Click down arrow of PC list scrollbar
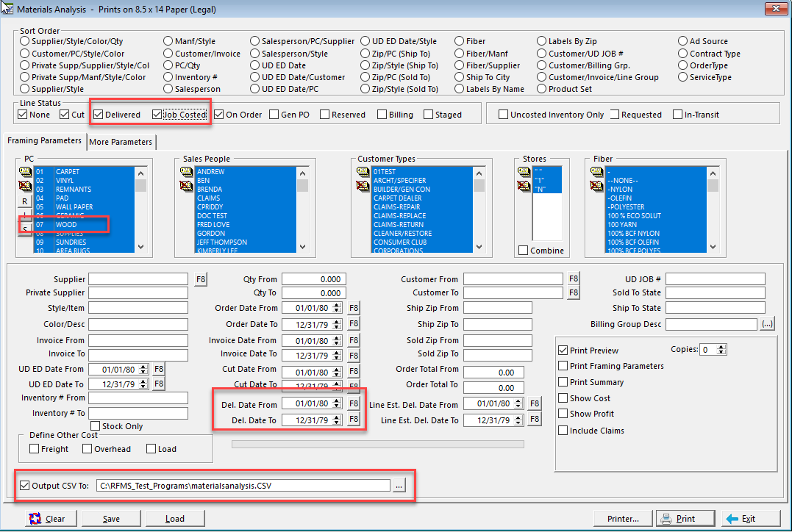This screenshot has width=792, height=532. [x=141, y=247]
